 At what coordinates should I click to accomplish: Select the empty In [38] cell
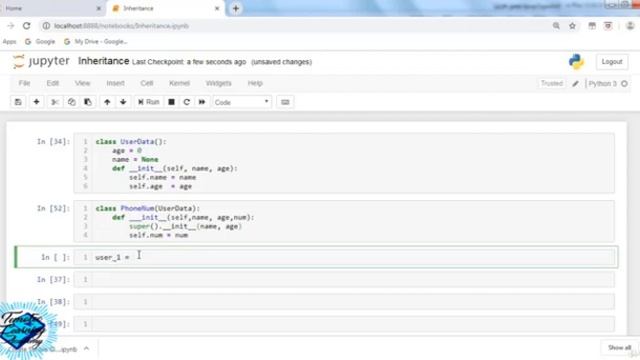click(x=344, y=302)
